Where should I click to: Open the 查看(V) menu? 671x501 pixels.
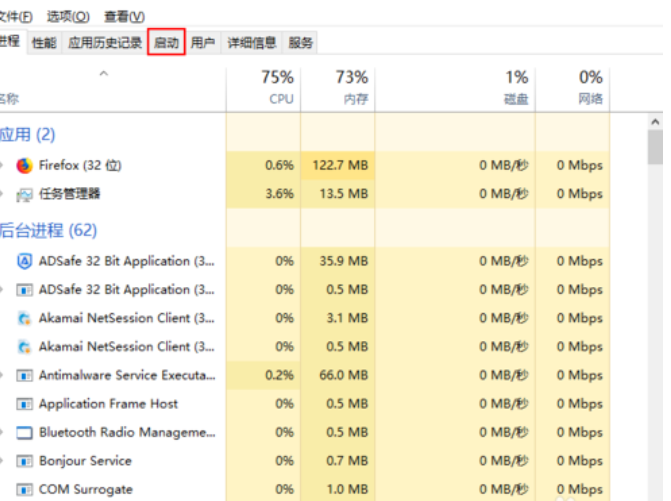tap(124, 17)
